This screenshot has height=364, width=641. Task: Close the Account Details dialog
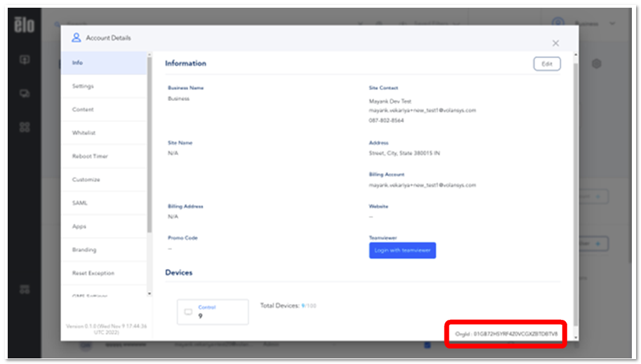point(555,43)
